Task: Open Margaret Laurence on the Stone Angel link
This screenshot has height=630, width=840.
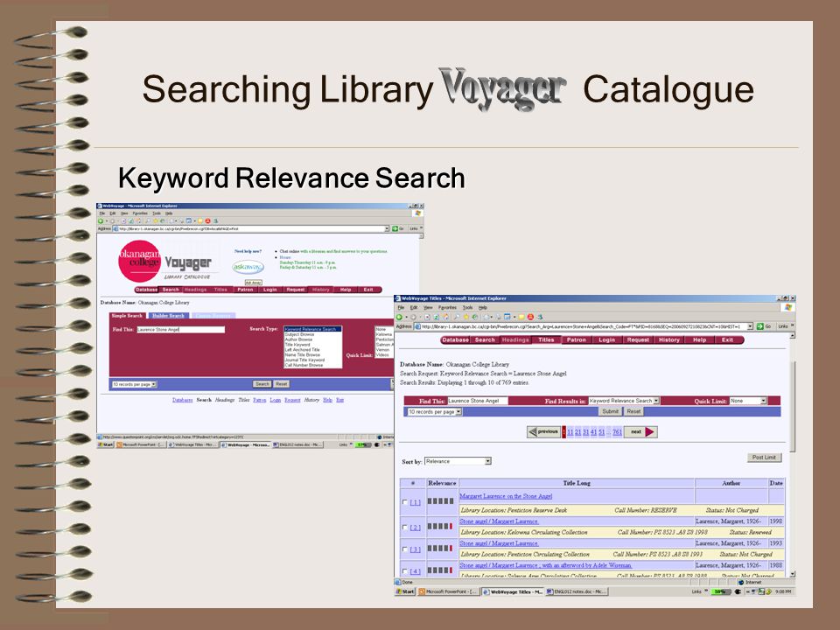Action: point(506,496)
